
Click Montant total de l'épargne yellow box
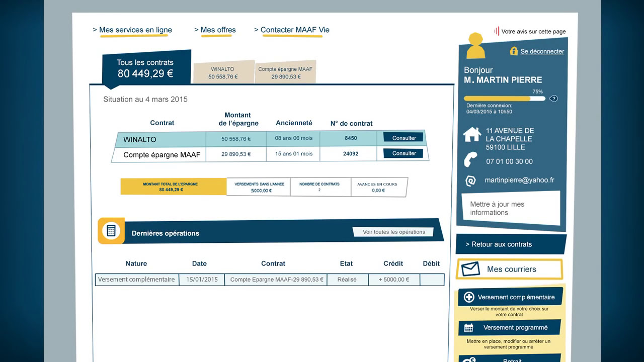coord(173,187)
